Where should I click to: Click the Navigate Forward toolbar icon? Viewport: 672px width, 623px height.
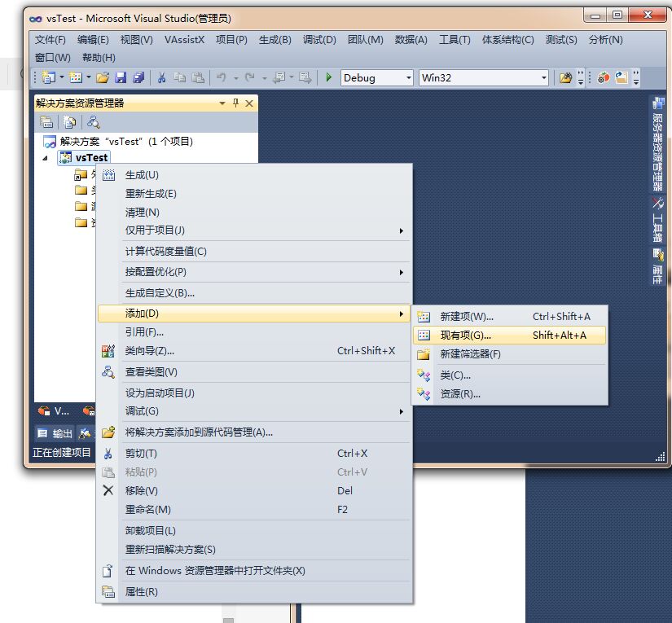coord(305,77)
